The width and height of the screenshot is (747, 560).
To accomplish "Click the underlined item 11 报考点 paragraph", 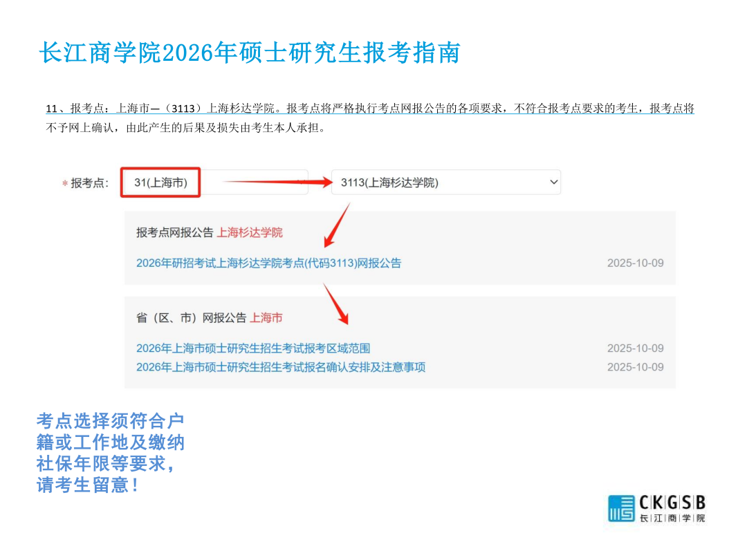I will pos(370,109).
